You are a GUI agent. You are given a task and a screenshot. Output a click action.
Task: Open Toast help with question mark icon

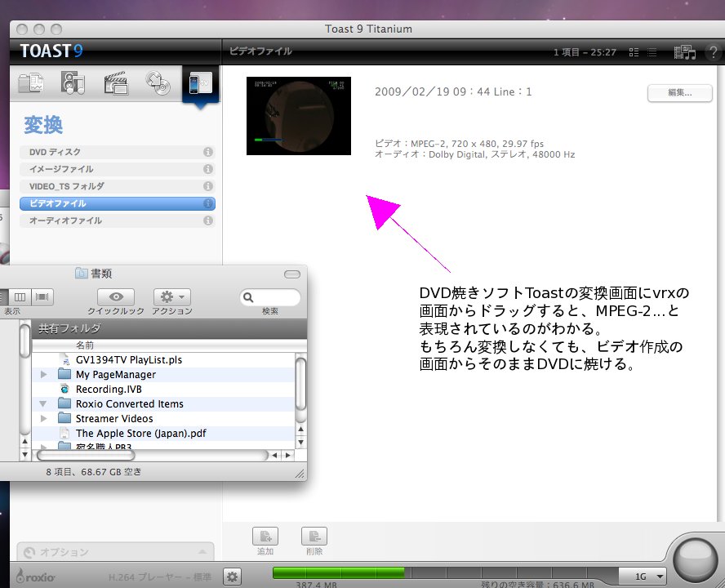tap(713, 52)
